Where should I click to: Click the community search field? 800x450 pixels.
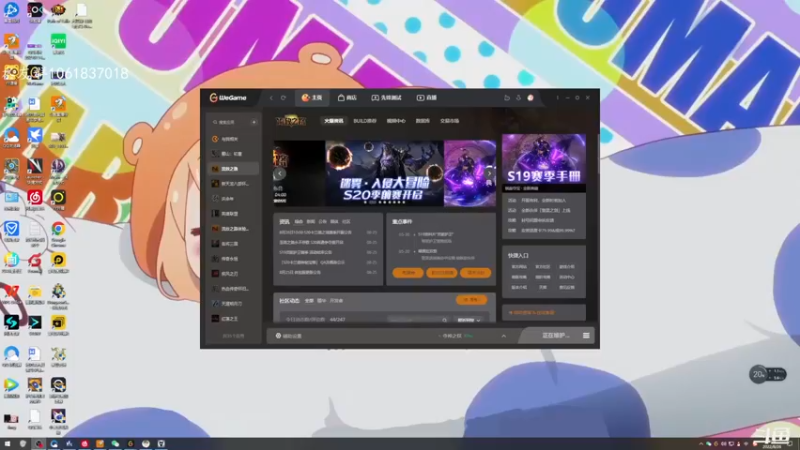(418, 320)
